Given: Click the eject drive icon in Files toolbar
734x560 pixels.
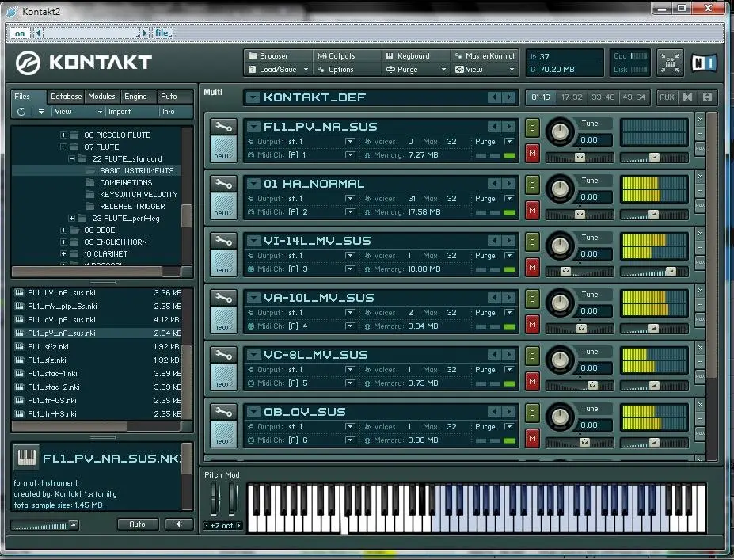Looking at the screenshot, I should tap(42, 112).
